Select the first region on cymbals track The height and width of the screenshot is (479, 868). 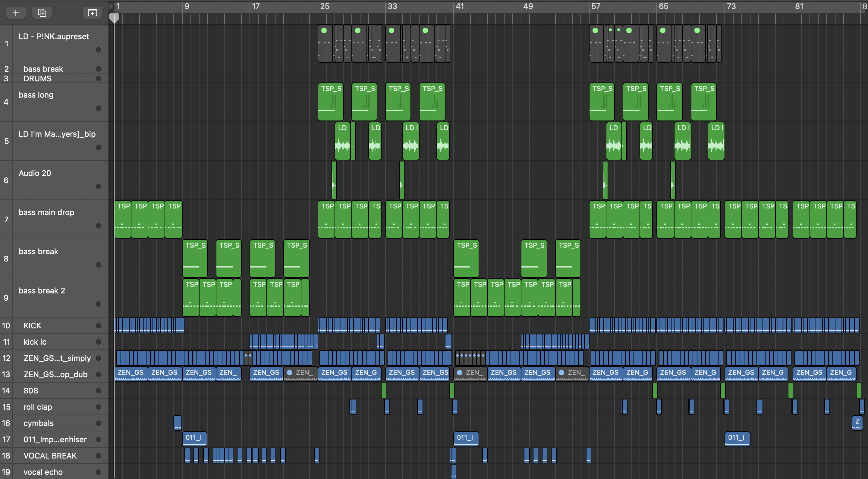point(177,422)
